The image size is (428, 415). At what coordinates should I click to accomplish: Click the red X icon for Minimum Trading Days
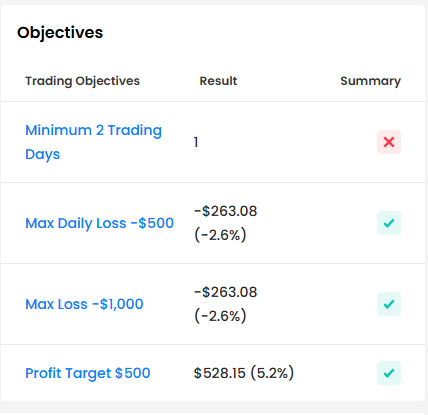[x=389, y=142]
